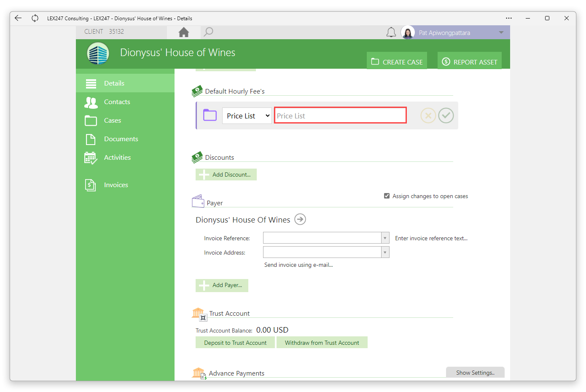This screenshot has height=392, width=586.
Task: Click the Default Hourly Fee's money icon
Action: [197, 91]
